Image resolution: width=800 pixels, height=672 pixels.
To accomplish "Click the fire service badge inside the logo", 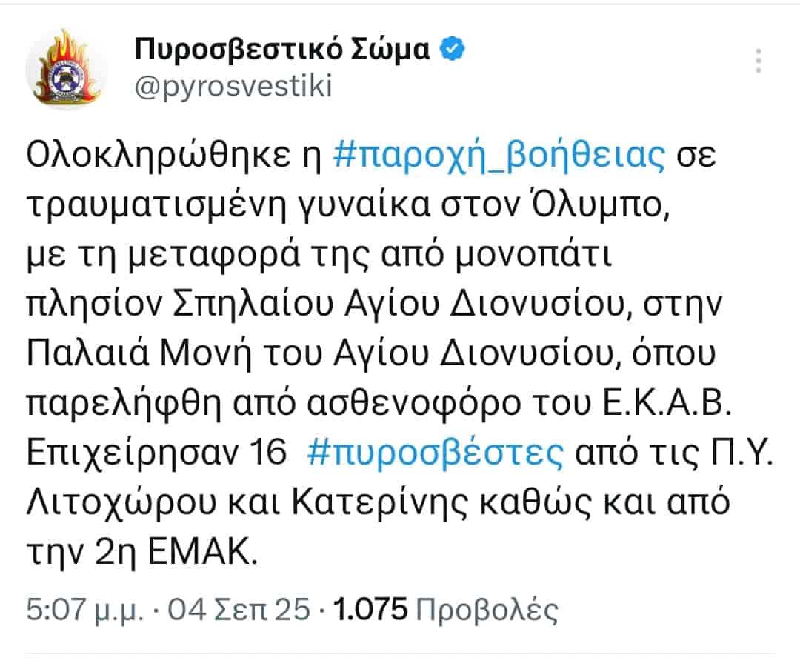I will click(65, 78).
